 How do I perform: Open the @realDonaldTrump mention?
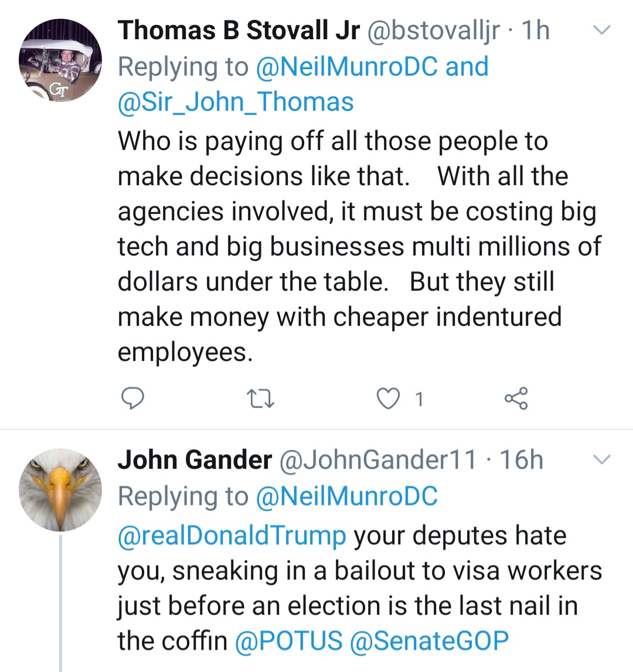[x=232, y=535]
